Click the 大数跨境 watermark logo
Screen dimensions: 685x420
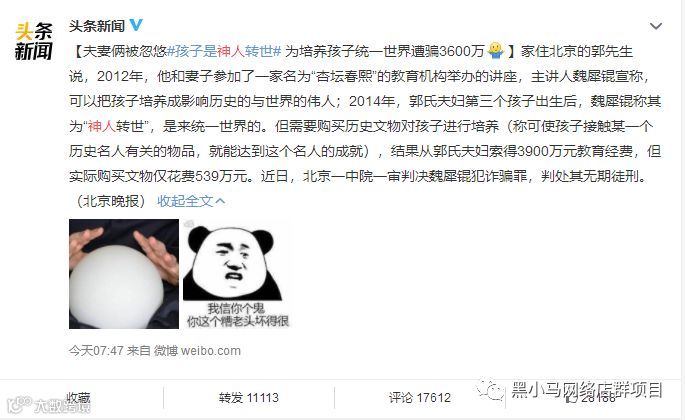tap(49, 405)
